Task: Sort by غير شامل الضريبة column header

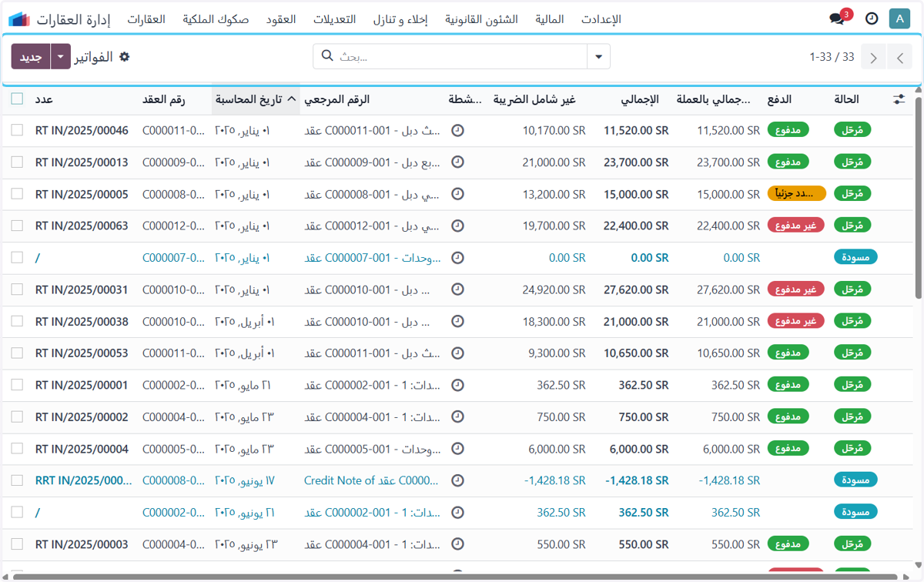Action: 534,99
